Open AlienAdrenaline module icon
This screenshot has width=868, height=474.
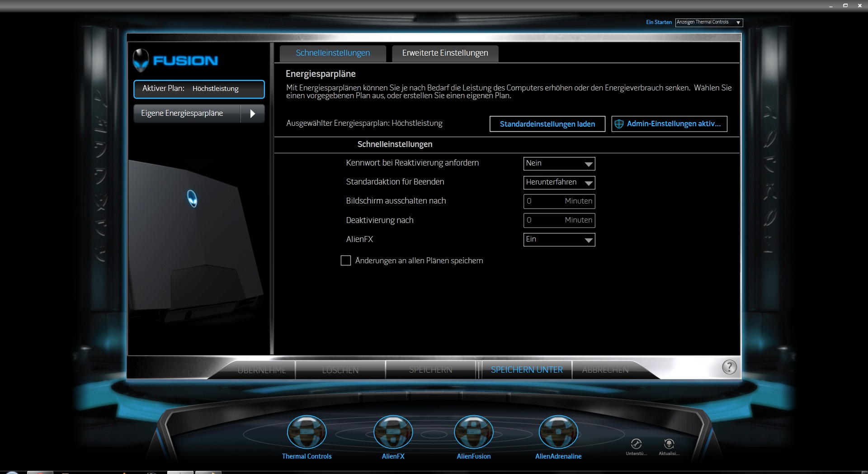point(558,432)
